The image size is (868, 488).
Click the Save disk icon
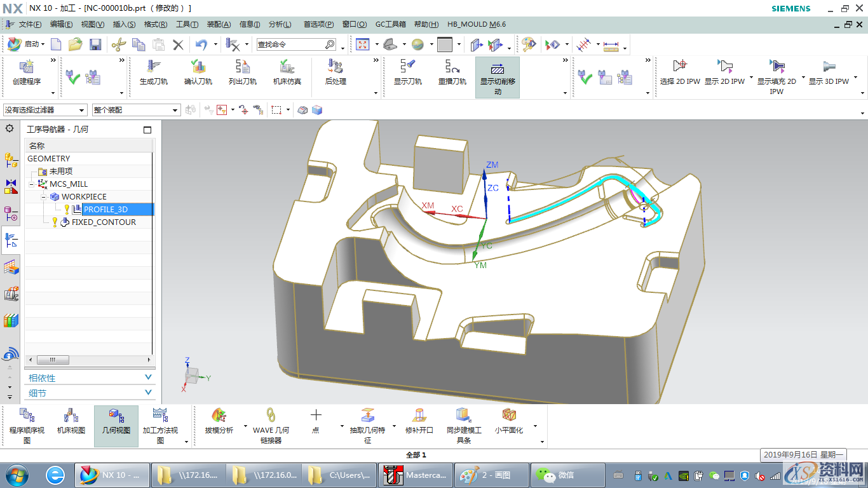point(95,44)
